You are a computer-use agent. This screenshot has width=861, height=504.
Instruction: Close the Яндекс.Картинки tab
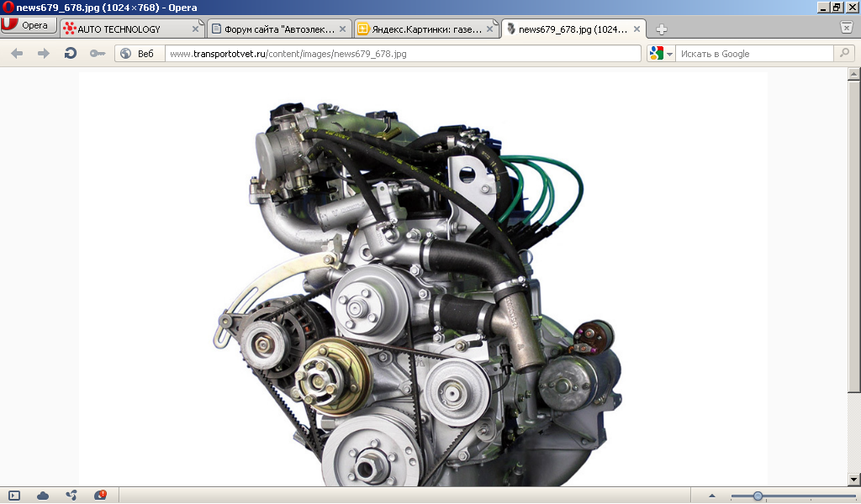[x=490, y=29]
